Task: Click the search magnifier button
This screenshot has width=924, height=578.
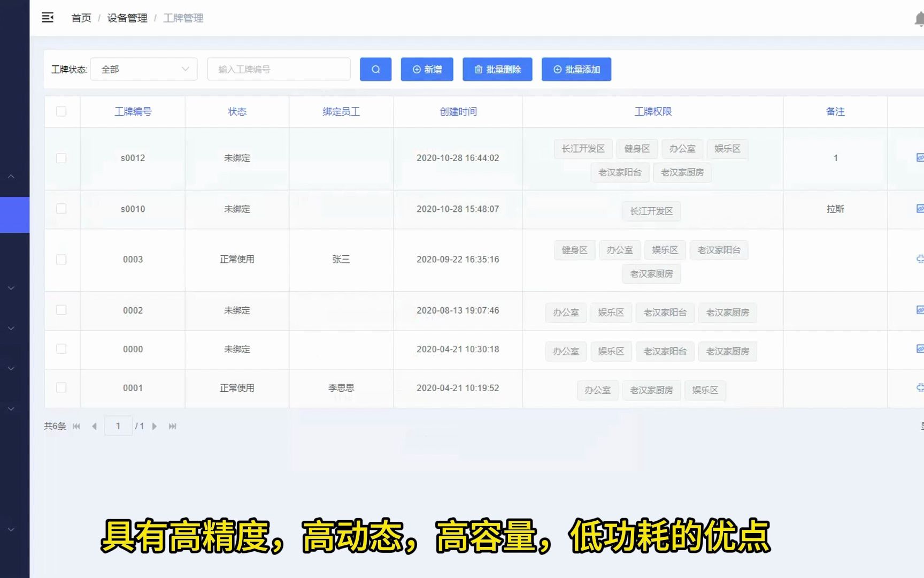Action: pos(375,70)
